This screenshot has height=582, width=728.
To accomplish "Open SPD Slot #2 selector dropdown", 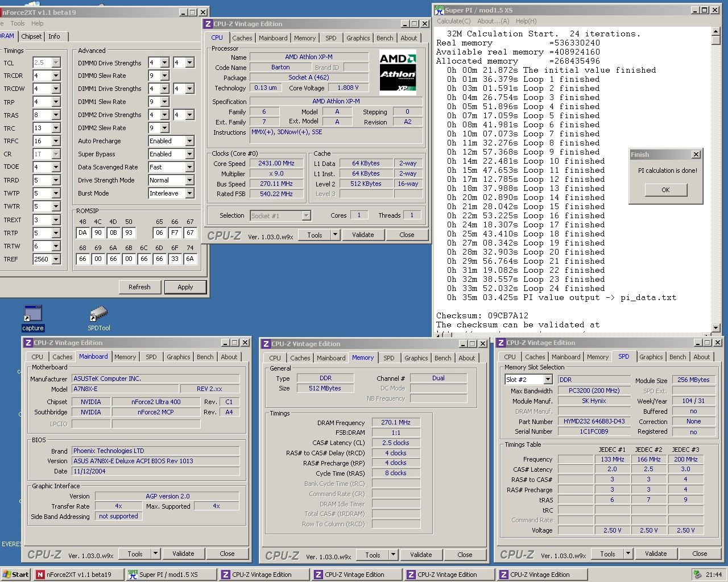I will coord(548,380).
